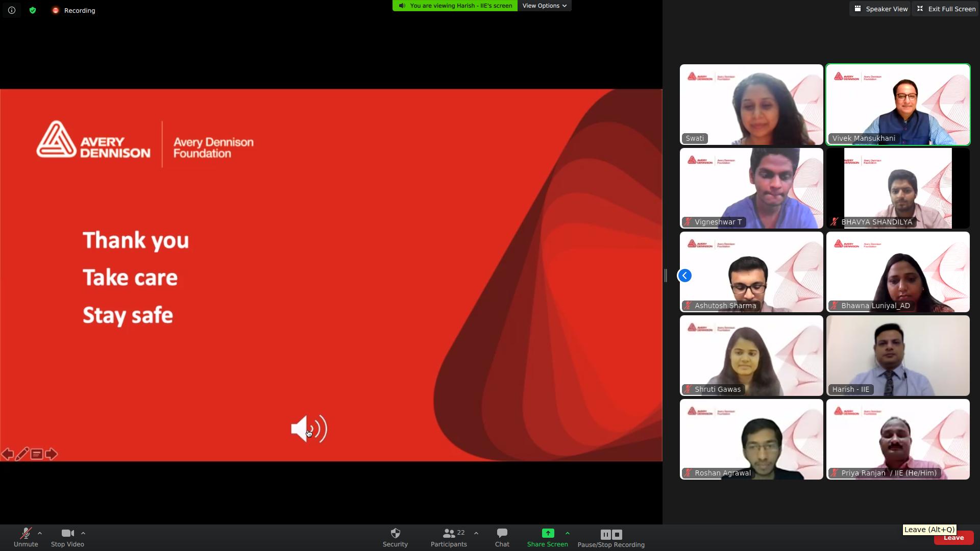Expand video options arrow next to Stop Video
Screen dimensions: 980x551
coord(83,533)
